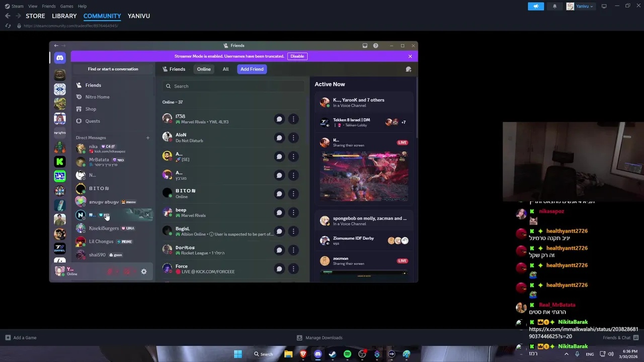
Task: Open more options for friend AloN
Action: point(293,138)
